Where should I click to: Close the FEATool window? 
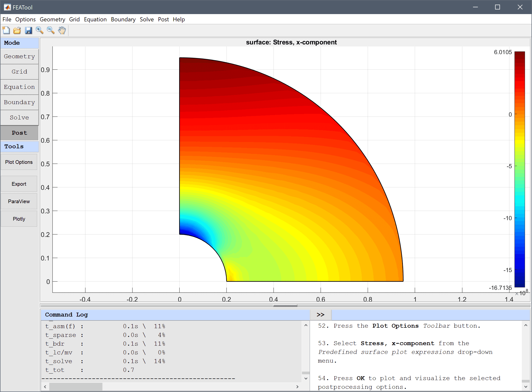[x=520, y=7]
